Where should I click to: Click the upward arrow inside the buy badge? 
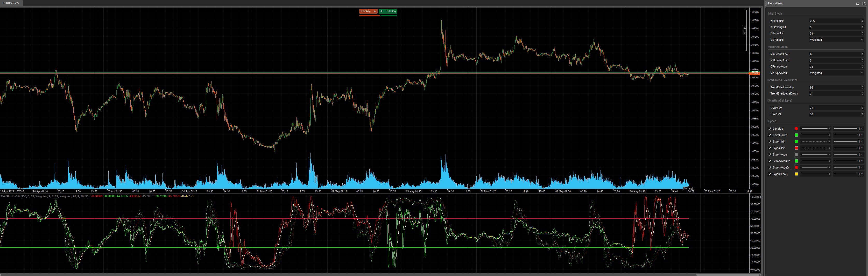click(382, 11)
